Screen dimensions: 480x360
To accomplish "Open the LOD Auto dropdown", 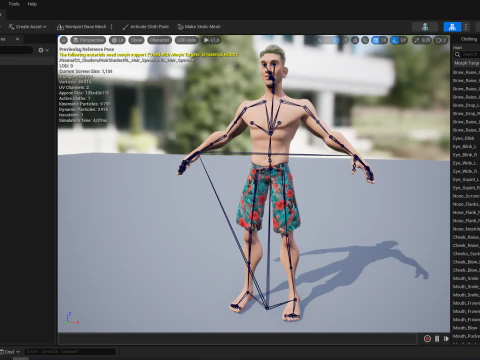I will click(187, 40).
